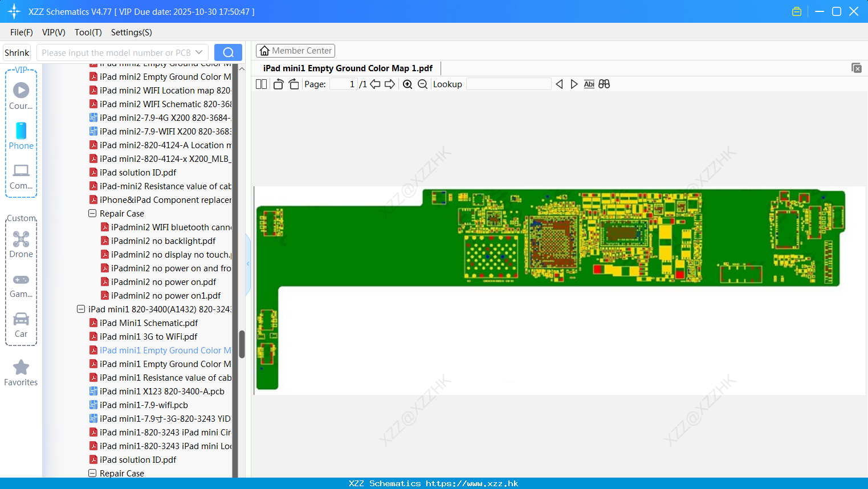Open iPad mini1 3G to WiFi.pdf
The image size is (868, 489).
(x=144, y=337)
